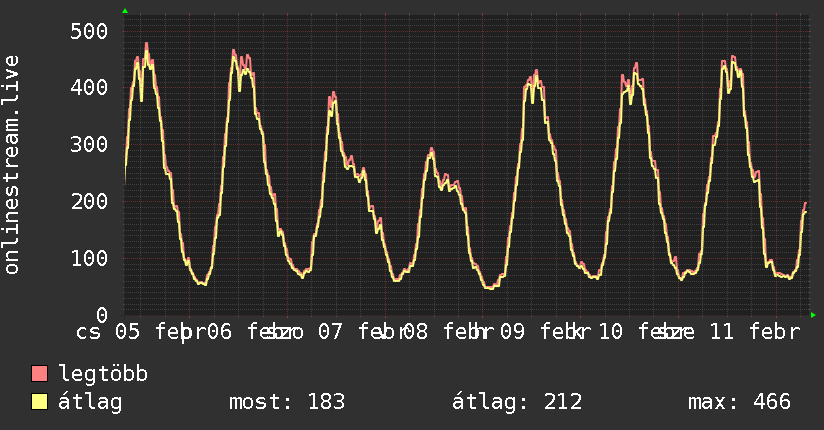Click the y-axis label 300
The width and height of the screenshot is (824, 430).
[x=89, y=144]
